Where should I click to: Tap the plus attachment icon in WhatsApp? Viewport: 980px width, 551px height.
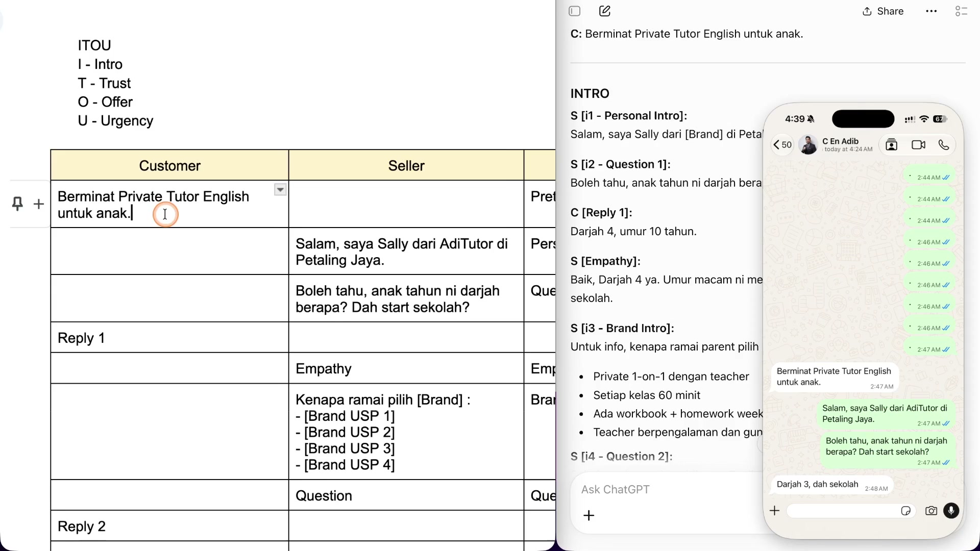(x=774, y=511)
